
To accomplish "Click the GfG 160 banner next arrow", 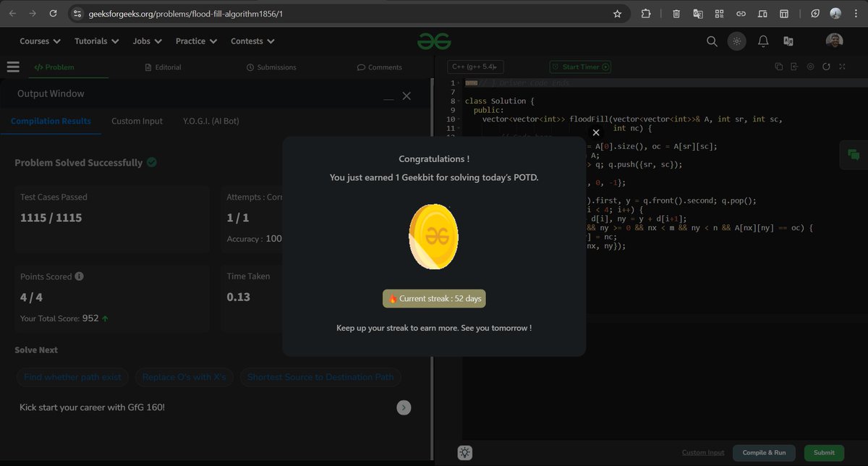I will click(x=404, y=407).
